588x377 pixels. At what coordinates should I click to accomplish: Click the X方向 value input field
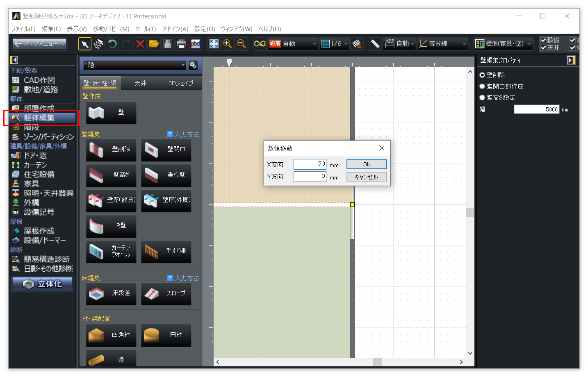click(310, 164)
